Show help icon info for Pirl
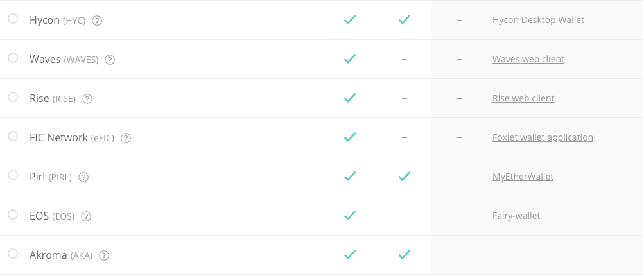The image size is (644, 276). pos(83,177)
